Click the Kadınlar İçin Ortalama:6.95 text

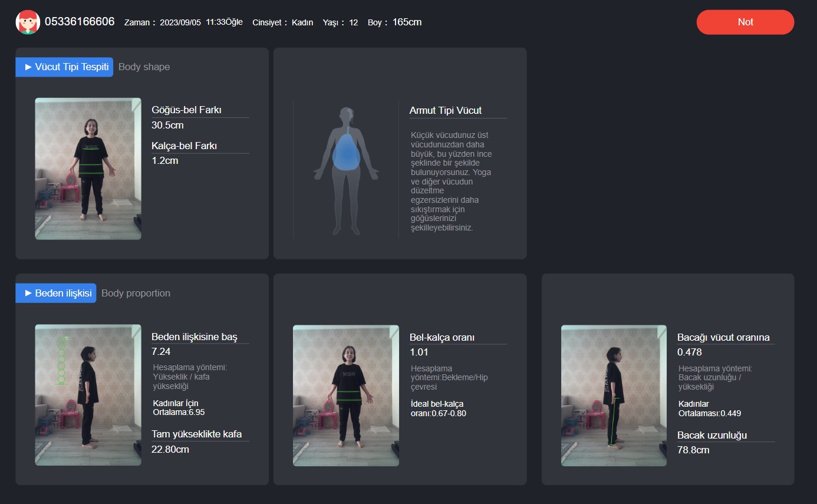tap(179, 408)
